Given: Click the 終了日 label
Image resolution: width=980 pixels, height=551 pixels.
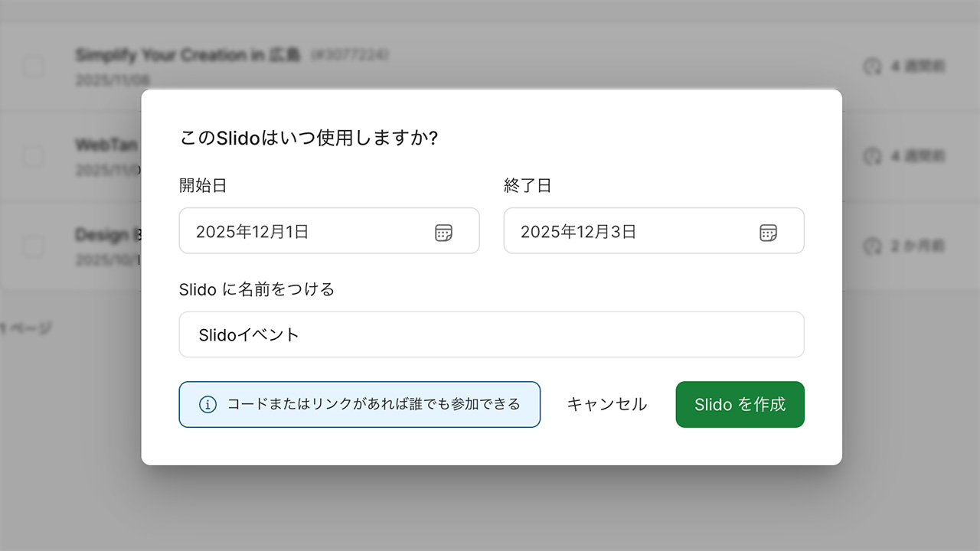Looking at the screenshot, I should pos(528,185).
